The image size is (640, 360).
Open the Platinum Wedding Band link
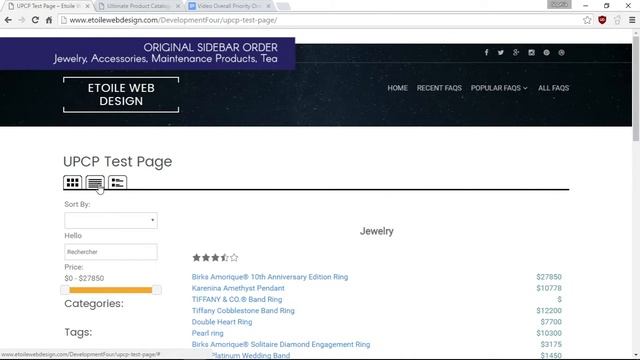click(x=251, y=356)
